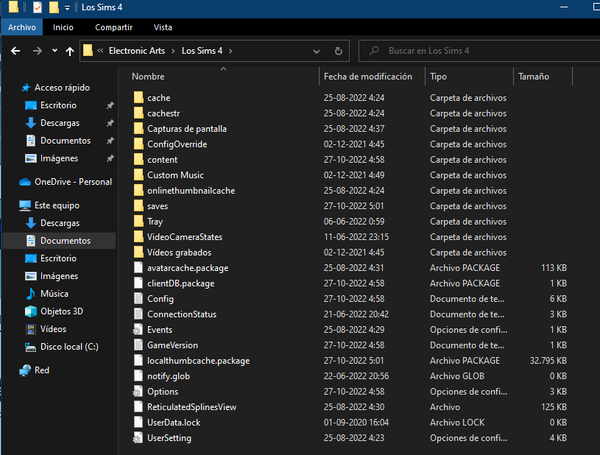Select localthumbcache.package file icon
Image resolution: width=600 pixels, height=455 pixels.
[139, 361]
